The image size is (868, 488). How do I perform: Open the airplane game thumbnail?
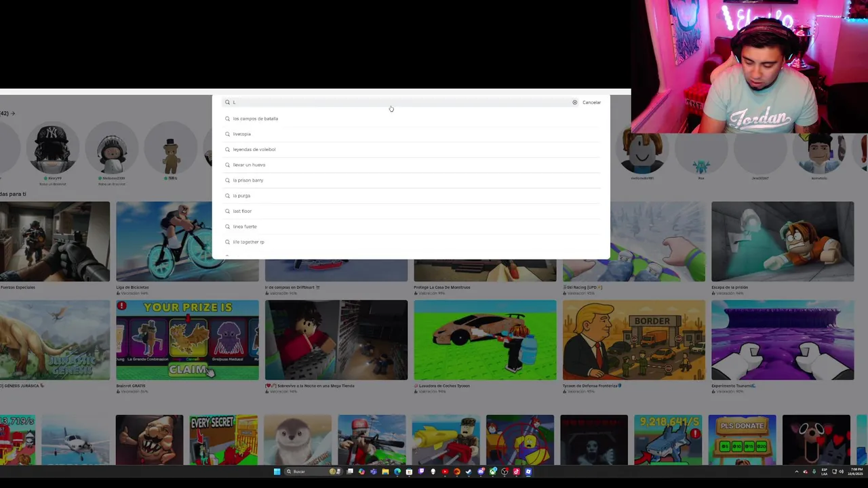(75, 440)
